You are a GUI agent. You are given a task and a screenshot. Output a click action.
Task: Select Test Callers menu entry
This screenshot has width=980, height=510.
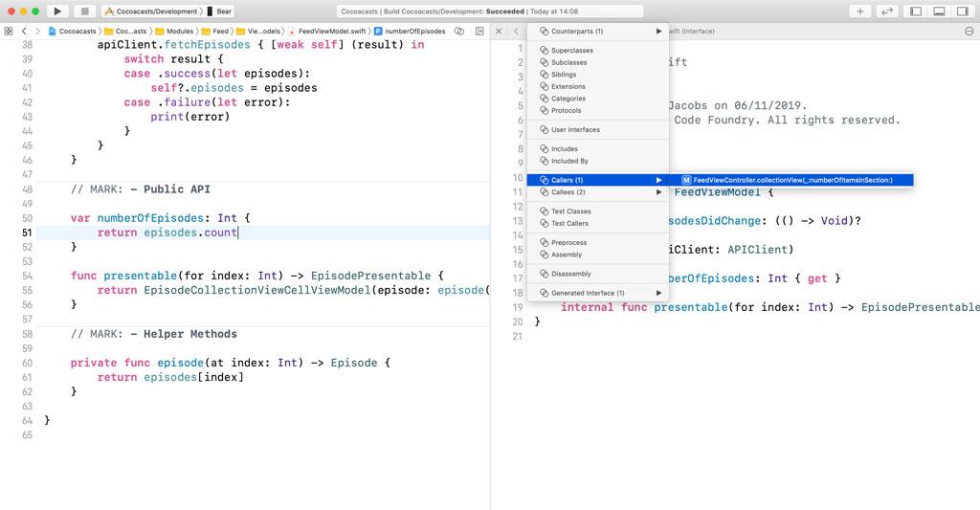pos(598,223)
